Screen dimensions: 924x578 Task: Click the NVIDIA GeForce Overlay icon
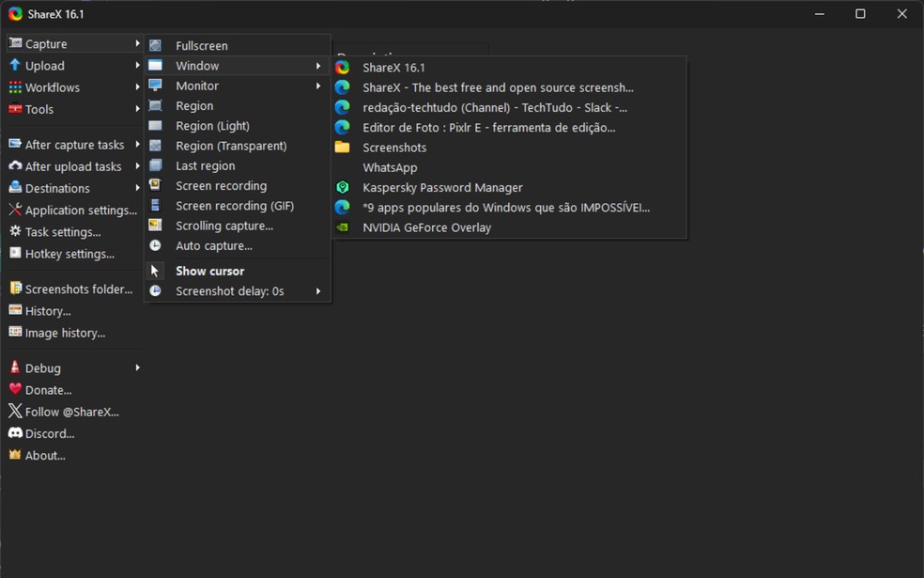click(343, 227)
